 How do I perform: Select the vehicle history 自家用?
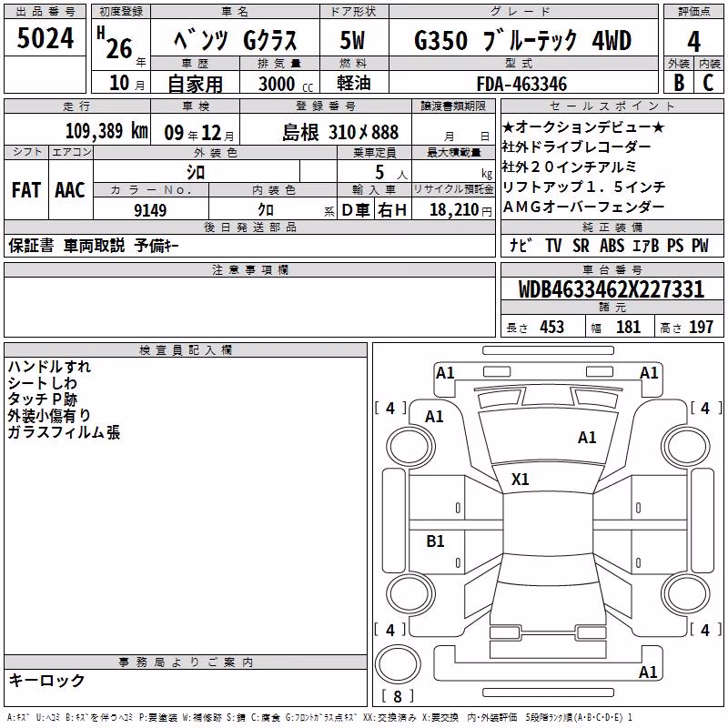[x=195, y=84]
